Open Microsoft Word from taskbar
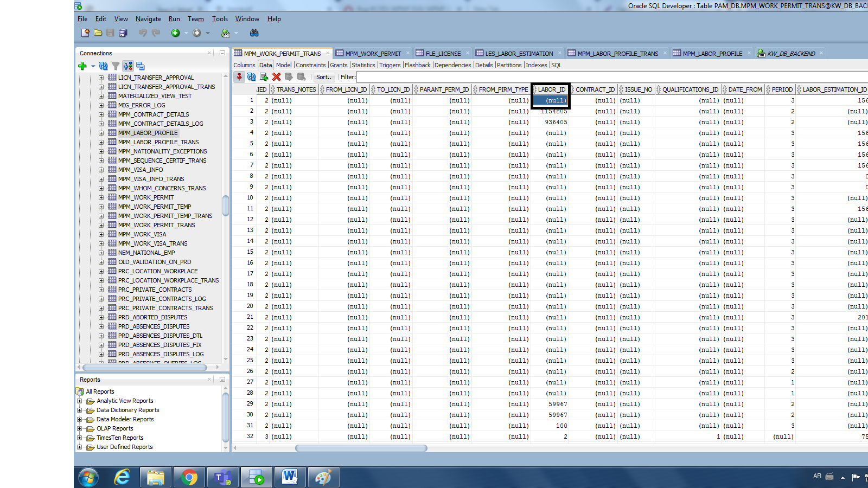This screenshot has height=488, width=868. (x=290, y=477)
